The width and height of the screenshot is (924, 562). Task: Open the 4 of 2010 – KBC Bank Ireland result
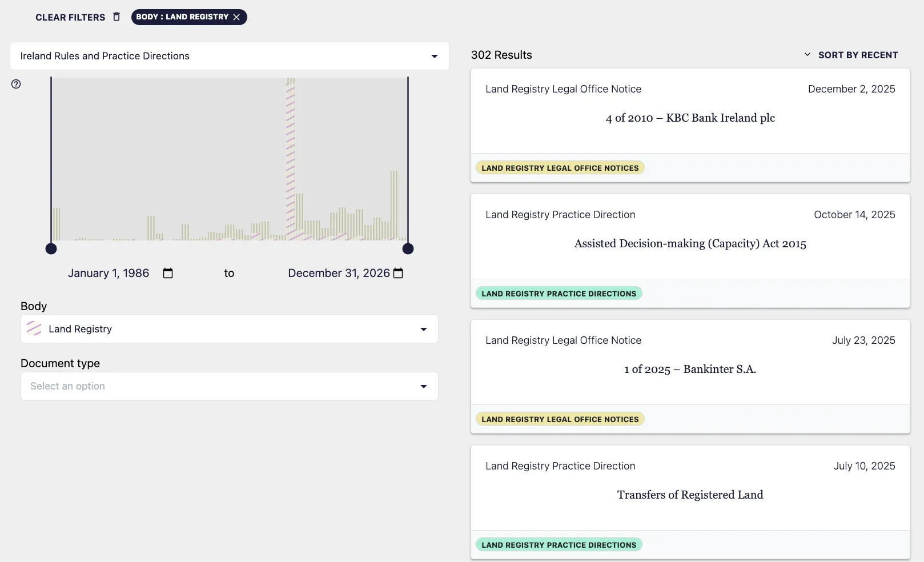click(x=690, y=118)
